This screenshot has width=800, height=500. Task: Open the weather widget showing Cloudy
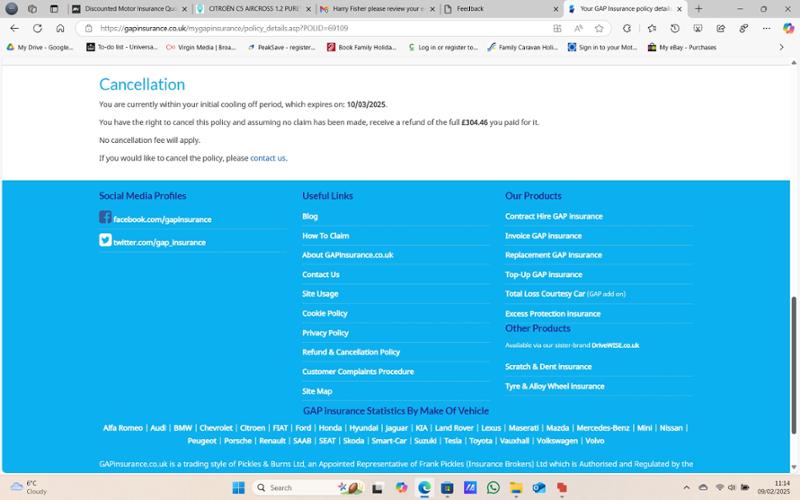[29, 487]
